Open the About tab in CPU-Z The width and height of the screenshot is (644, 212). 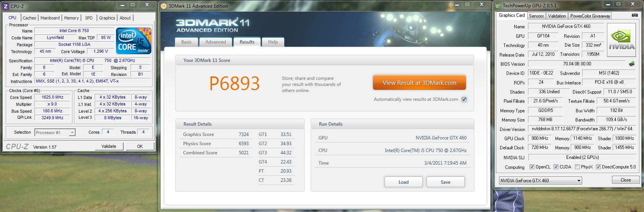coord(125,18)
